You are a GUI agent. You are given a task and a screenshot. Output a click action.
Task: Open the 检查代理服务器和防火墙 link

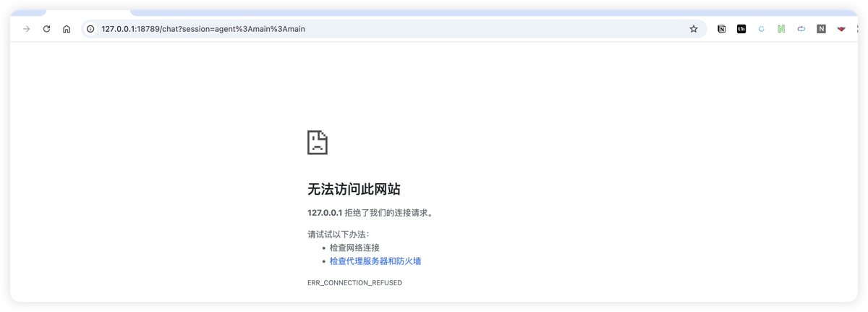[375, 261]
